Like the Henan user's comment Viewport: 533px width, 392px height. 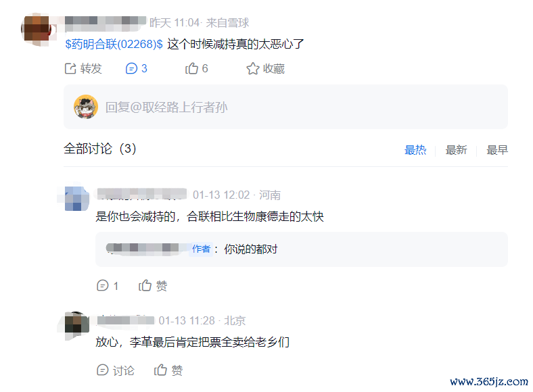(x=145, y=285)
